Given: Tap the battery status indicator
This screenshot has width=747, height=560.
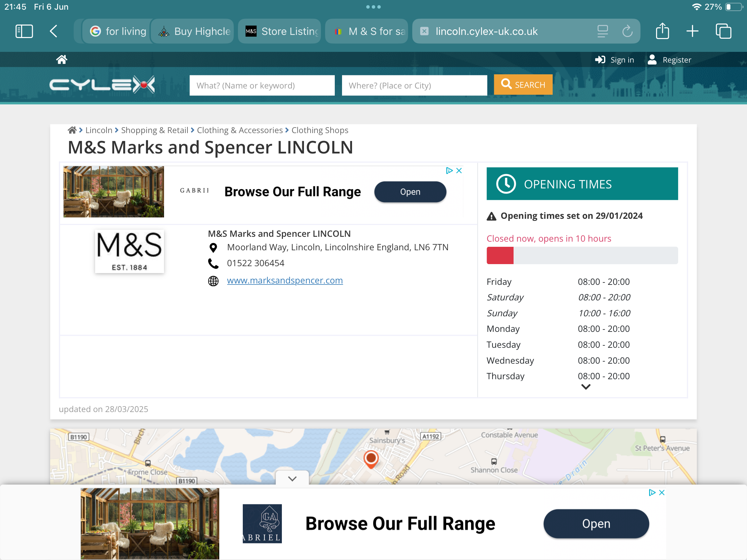Looking at the screenshot, I should click(734, 7).
